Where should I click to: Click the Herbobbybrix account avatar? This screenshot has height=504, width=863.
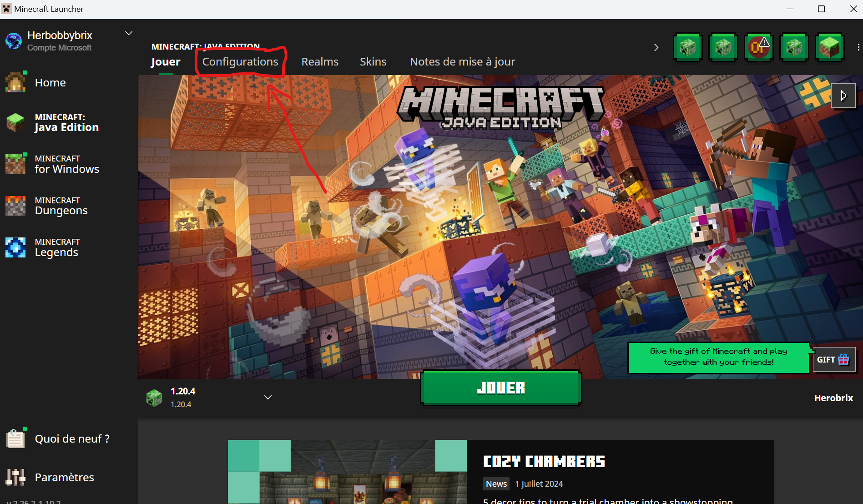pos(14,41)
